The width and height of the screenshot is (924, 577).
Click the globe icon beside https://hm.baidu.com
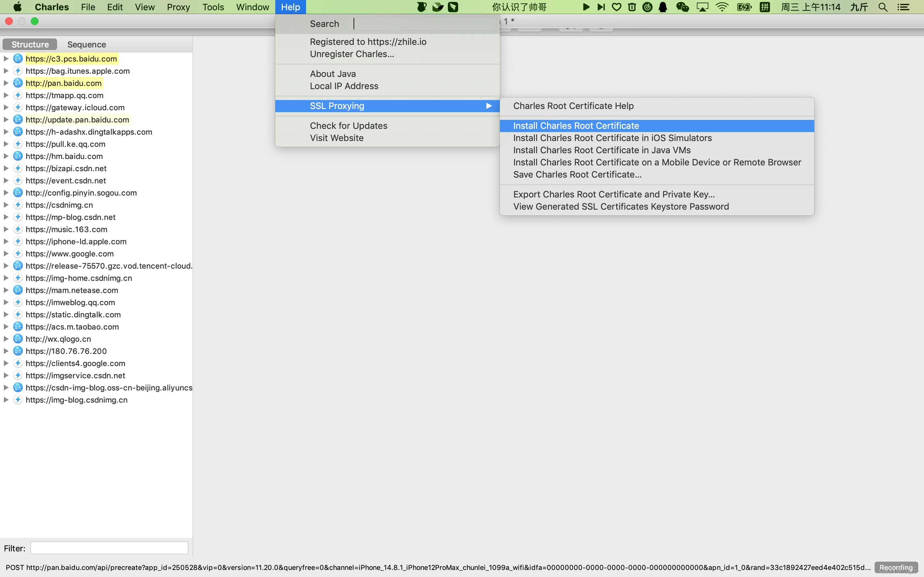tap(18, 156)
